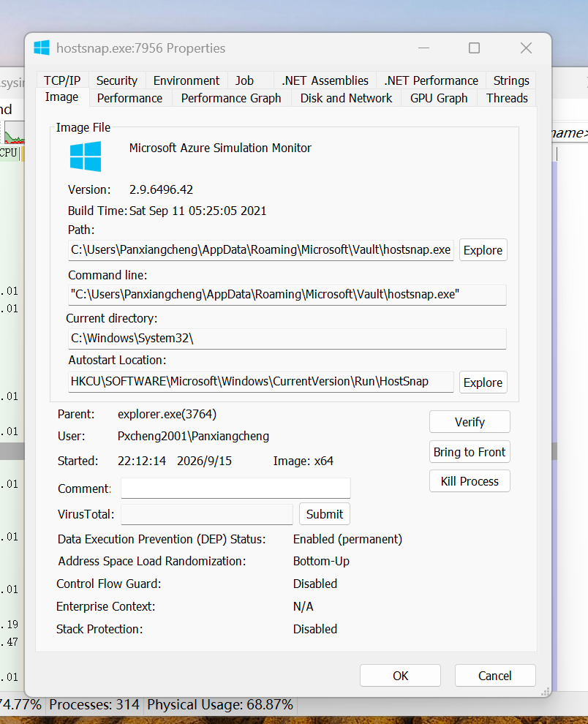588x724 pixels.
Task: Click the DEP status Enabled (permanent) value
Action: click(x=348, y=539)
